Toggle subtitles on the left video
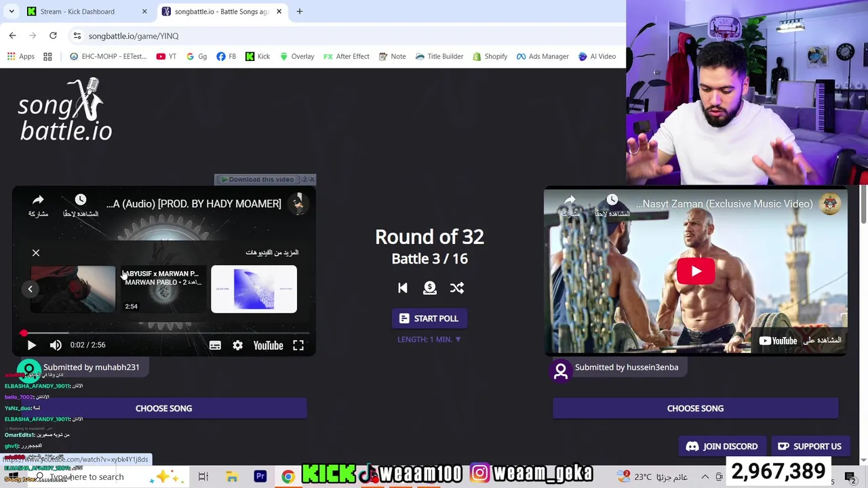Screen dimensions: 868x488 point(215,346)
